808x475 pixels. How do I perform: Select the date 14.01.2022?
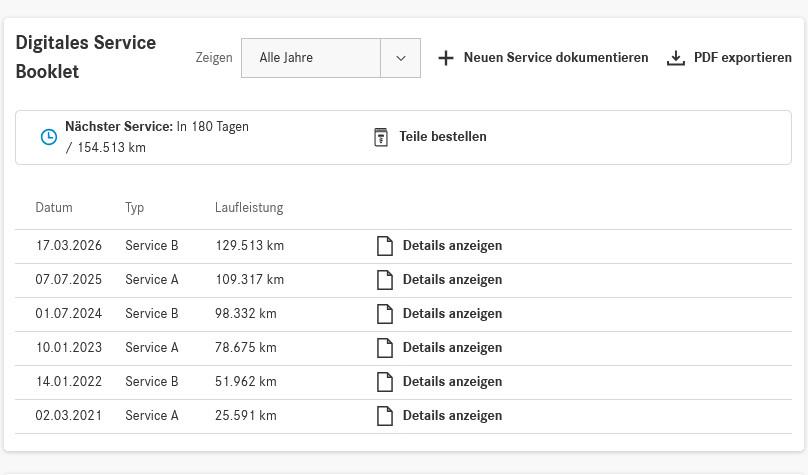tap(69, 382)
